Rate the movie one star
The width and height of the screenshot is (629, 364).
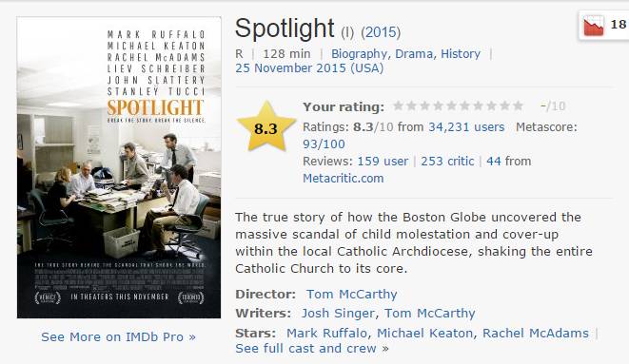(398, 106)
